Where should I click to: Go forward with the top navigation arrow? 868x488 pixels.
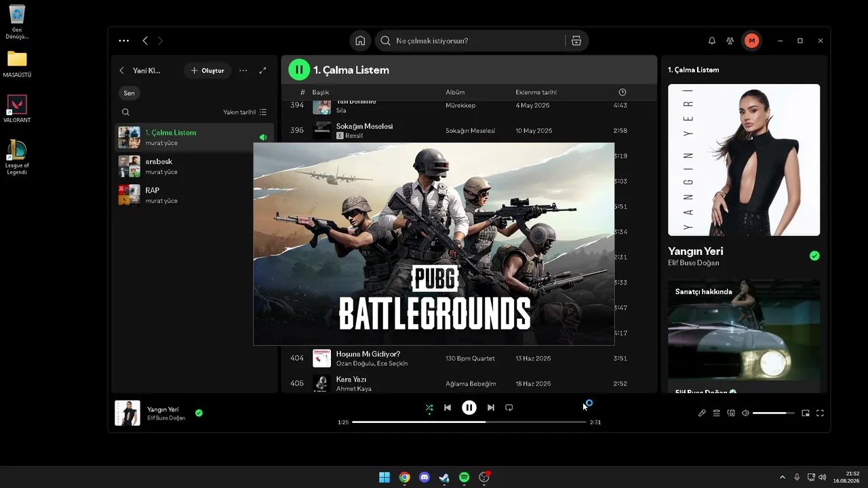[160, 41]
